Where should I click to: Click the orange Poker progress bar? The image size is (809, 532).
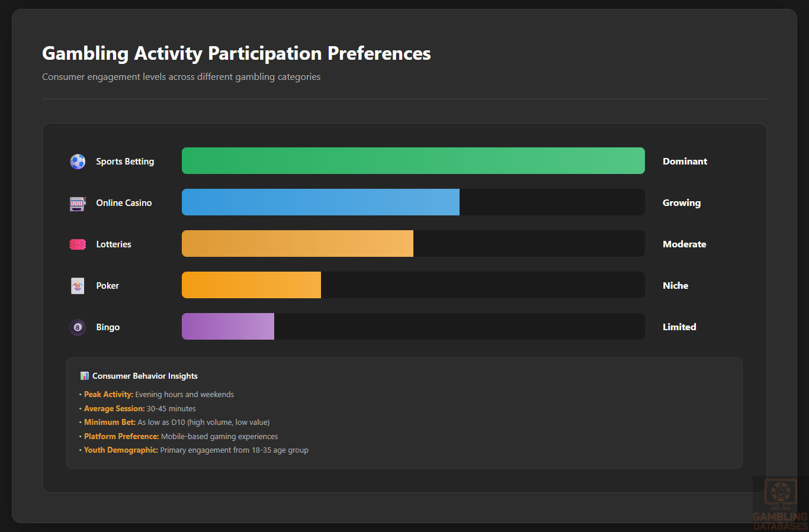point(251,285)
